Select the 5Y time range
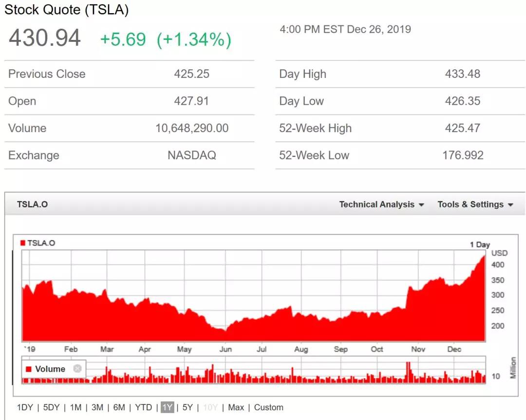Screen dimensions: 526x420 point(188,407)
